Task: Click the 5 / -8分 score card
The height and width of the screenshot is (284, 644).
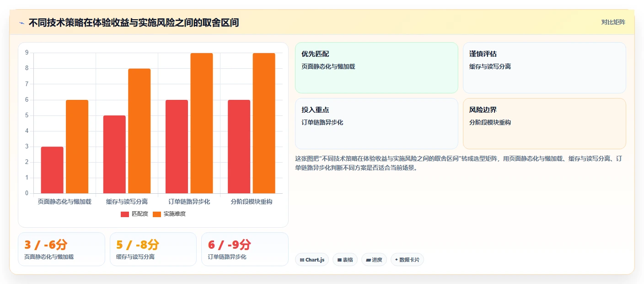Action: [x=153, y=249]
